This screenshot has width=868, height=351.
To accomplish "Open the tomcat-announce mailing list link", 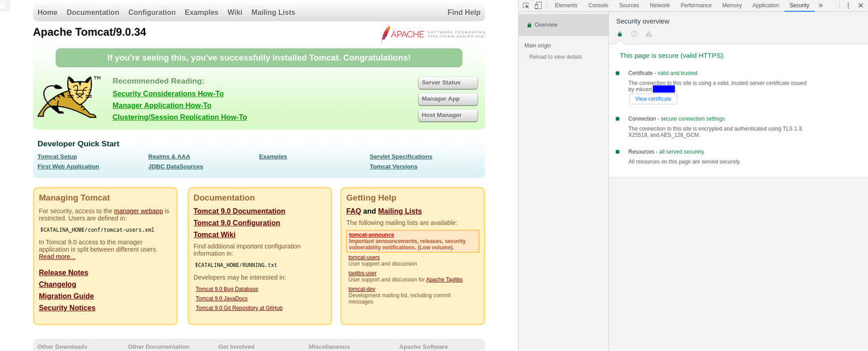I will click(x=372, y=234).
